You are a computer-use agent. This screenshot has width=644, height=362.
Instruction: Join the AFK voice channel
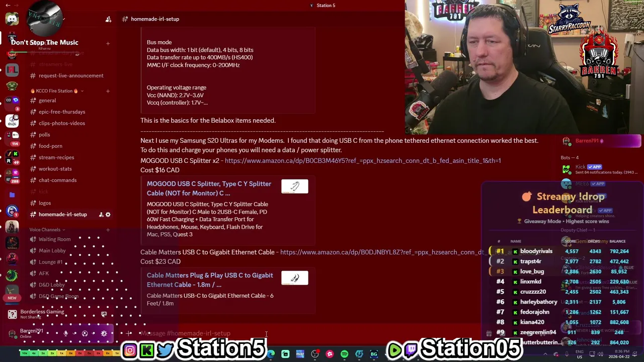pos(69,274)
